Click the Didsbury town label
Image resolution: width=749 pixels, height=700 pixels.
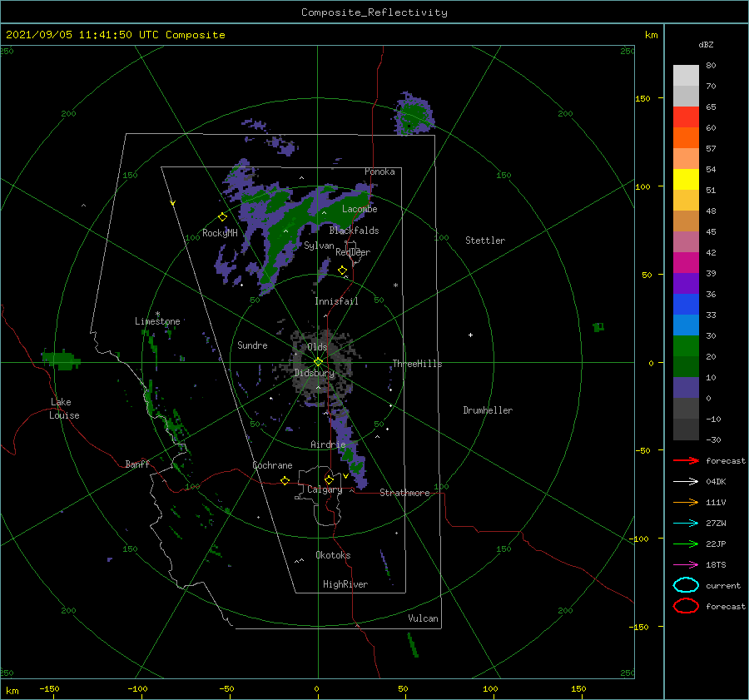[314, 373]
